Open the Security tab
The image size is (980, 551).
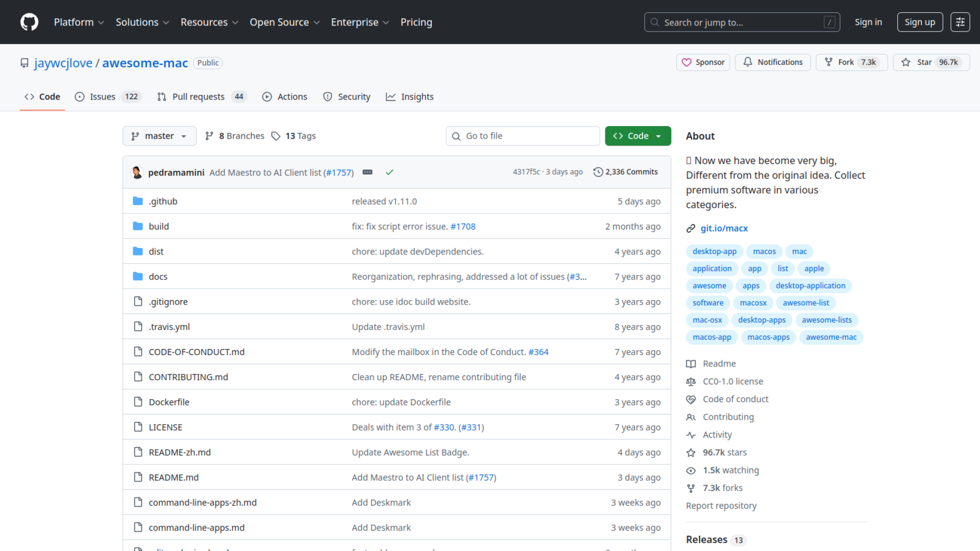347,97
